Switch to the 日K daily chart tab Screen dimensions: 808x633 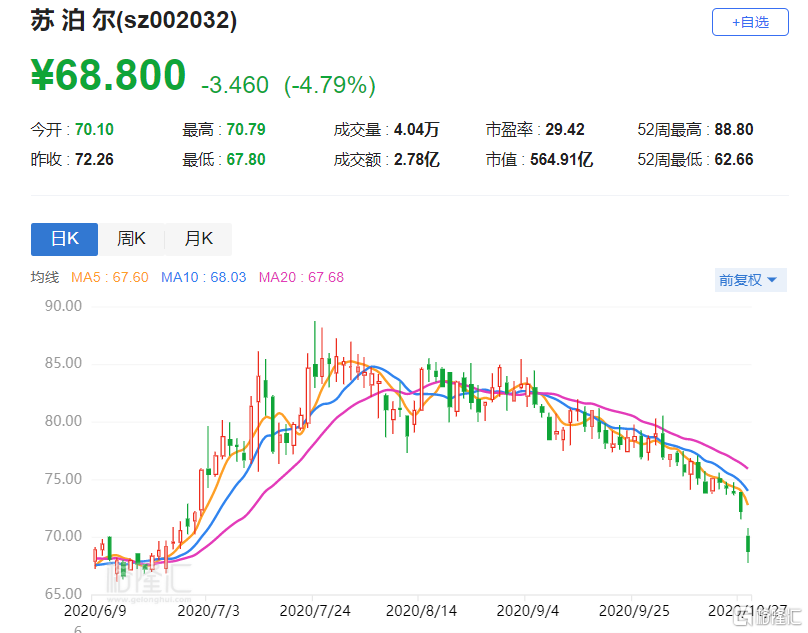point(64,239)
